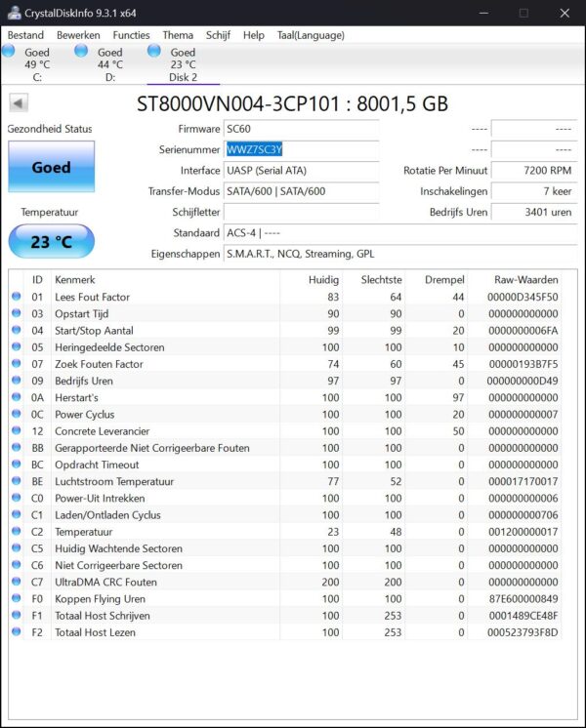Click the CrystalDiskInfo title bar app icon
Viewport: 586px width, 728px height.
click(x=14, y=13)
